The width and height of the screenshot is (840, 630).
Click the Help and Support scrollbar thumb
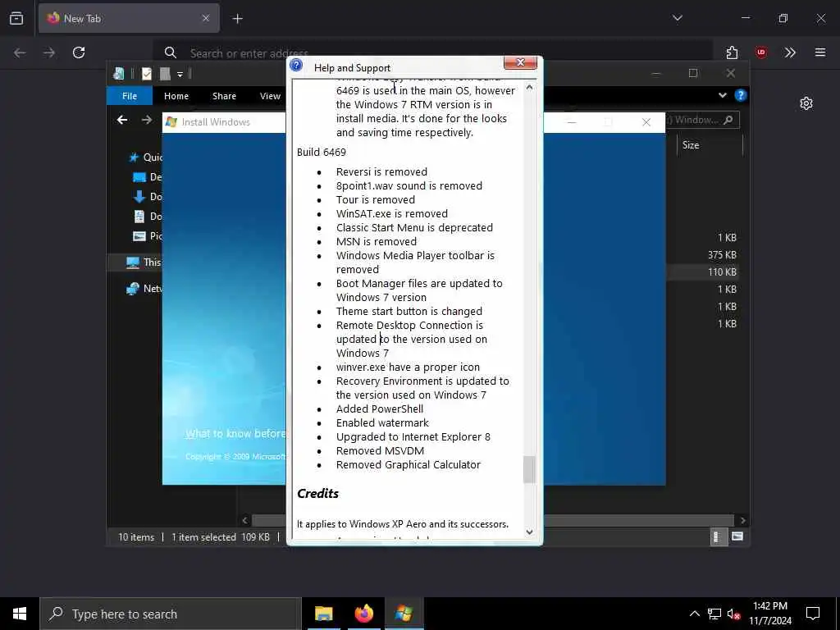pyautogui.click(x=529, y=469)
